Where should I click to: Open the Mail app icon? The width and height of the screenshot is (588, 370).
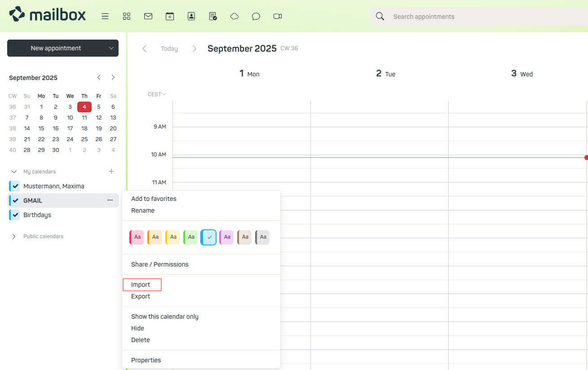[148, 16]
